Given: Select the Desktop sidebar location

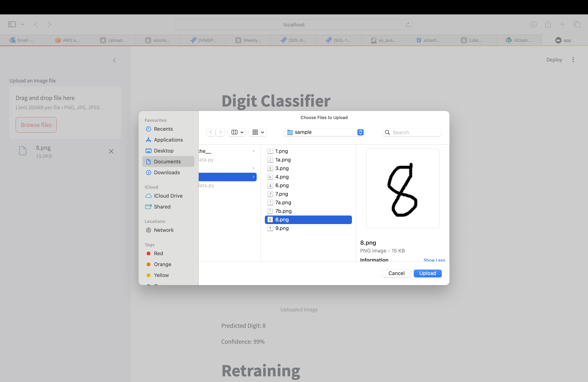Looking at the screenshot, I should (x=163, y=151).
